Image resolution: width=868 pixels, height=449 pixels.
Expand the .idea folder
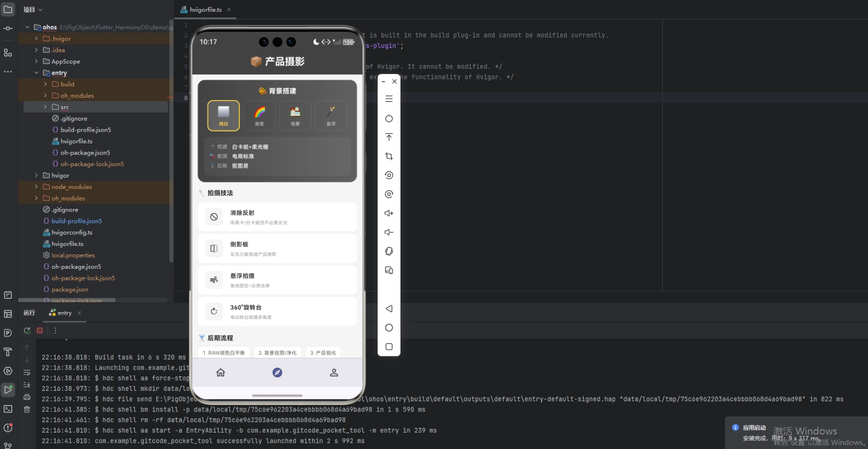tap(36, 50)
